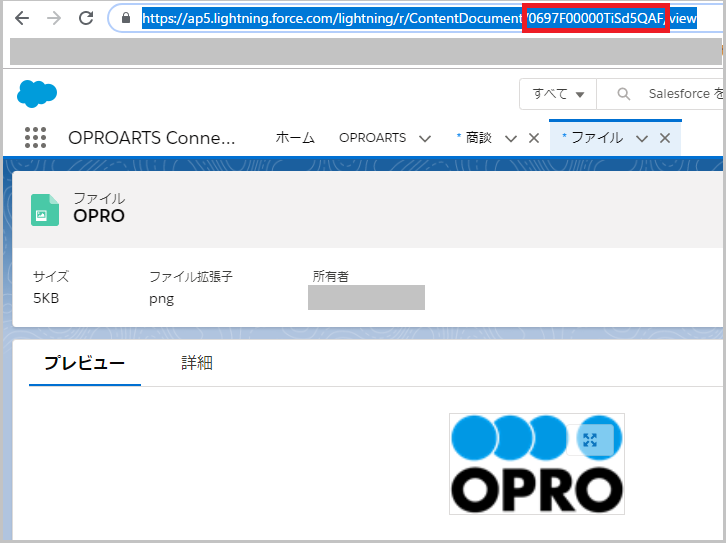
Task: Open the すべて search scope dropdown
Action: (x=557, y=94)
